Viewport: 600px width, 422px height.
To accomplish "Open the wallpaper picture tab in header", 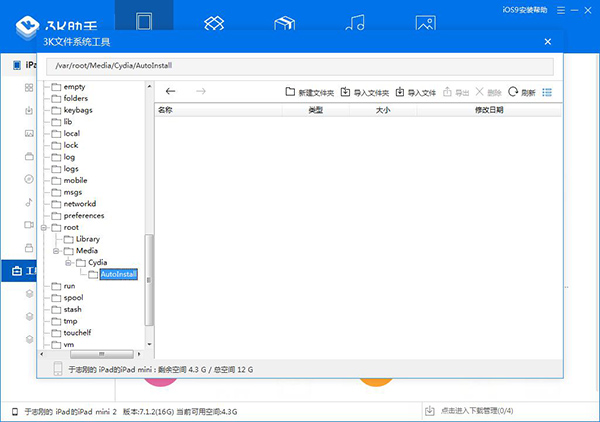I will pyautogui.click(x=425, y=24).
